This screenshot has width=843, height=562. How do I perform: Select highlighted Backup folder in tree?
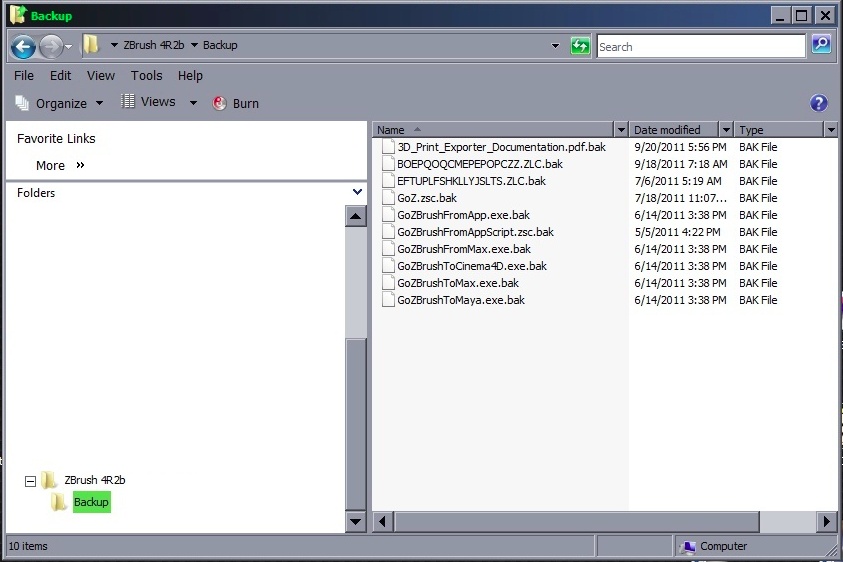click(91, 502)
